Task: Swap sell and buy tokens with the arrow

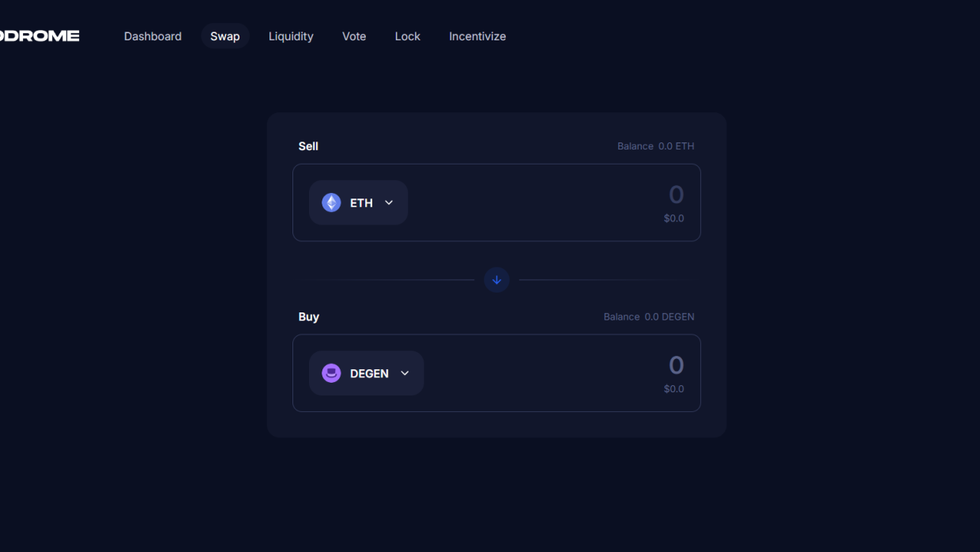Action: (496, 280)
